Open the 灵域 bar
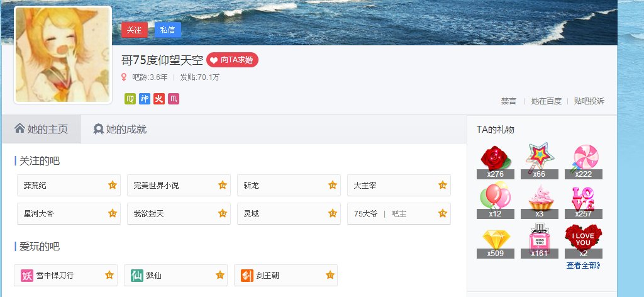Viewport: 644px width, 297px height. click(289, 213)
